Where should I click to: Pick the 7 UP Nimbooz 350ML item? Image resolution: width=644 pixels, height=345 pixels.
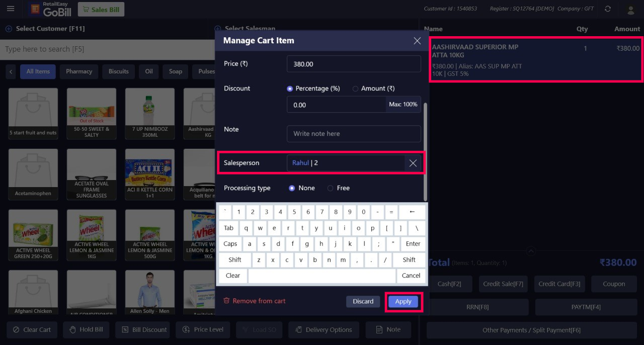150,114
